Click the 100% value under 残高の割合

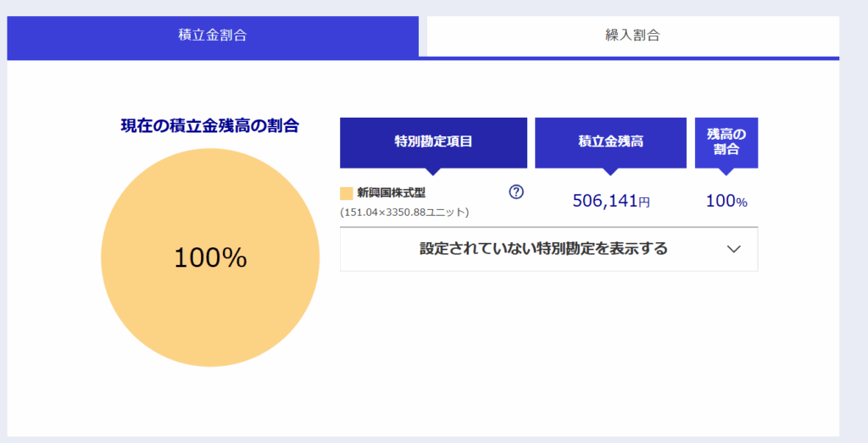pyautogui.click(x=726, y=202)
